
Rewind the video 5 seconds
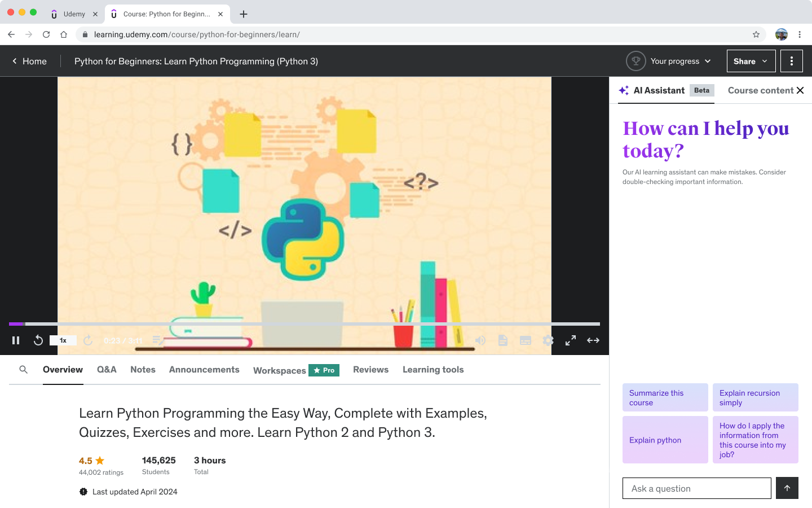pos(38,340)
